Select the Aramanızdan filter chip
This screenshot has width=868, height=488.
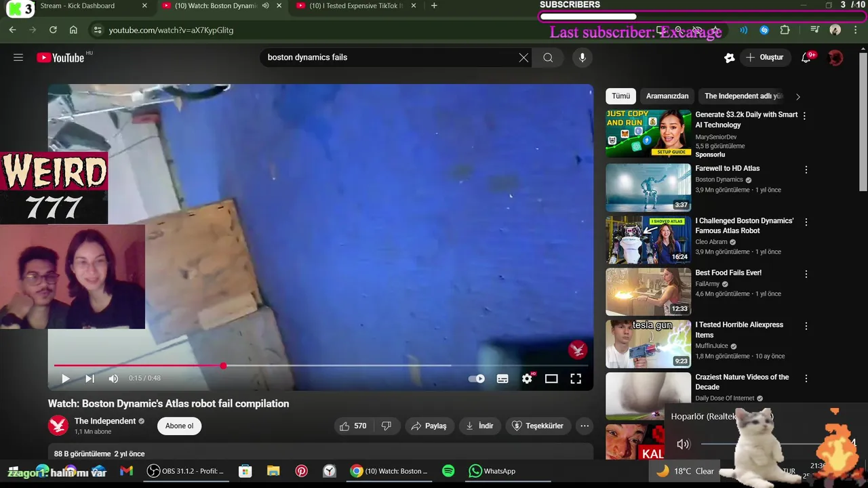(x=667, y=96)
